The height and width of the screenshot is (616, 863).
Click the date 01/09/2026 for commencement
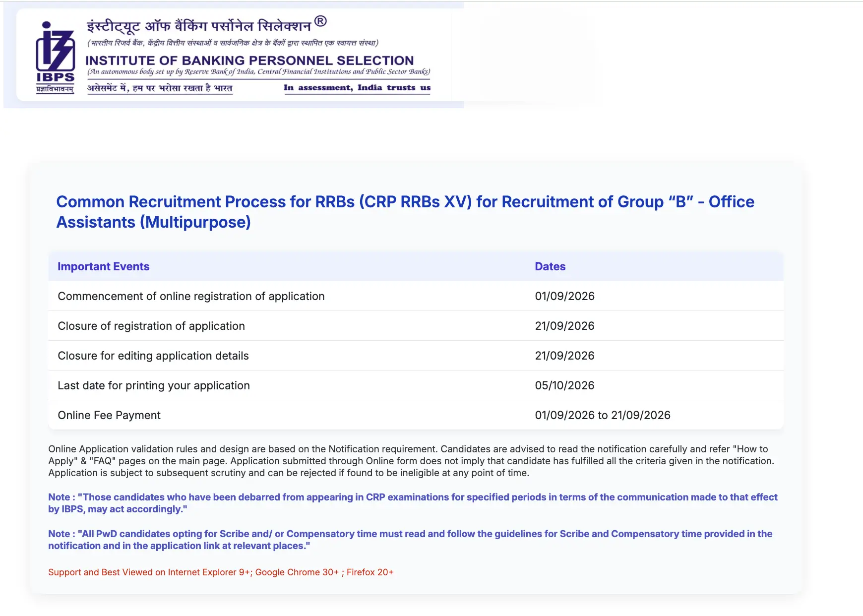point(564,296)
